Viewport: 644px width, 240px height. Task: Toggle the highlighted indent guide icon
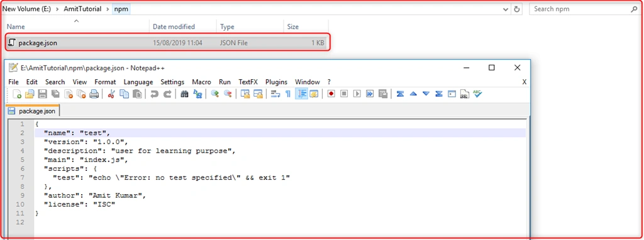301,94
